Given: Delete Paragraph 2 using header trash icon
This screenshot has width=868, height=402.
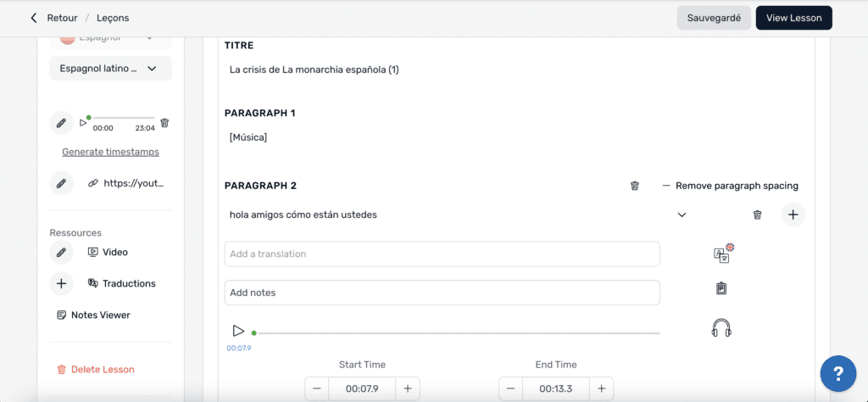Looking at the screenshot, I should (635, 186).
